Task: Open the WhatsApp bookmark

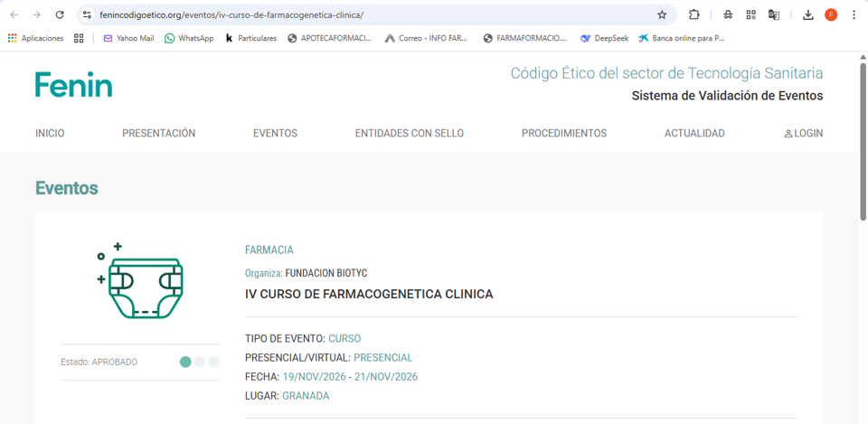Action: (189, 38)
